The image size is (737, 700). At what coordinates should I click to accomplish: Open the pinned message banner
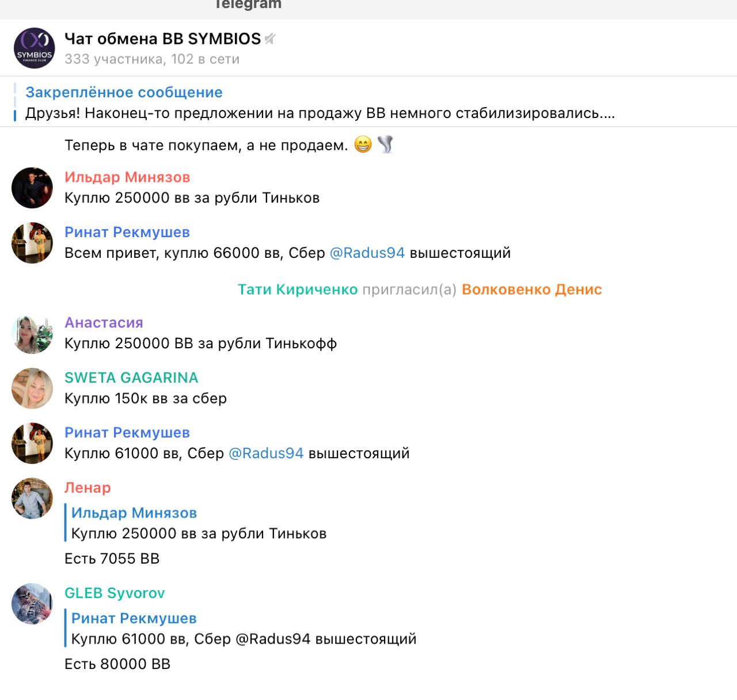tap(368, 102)
